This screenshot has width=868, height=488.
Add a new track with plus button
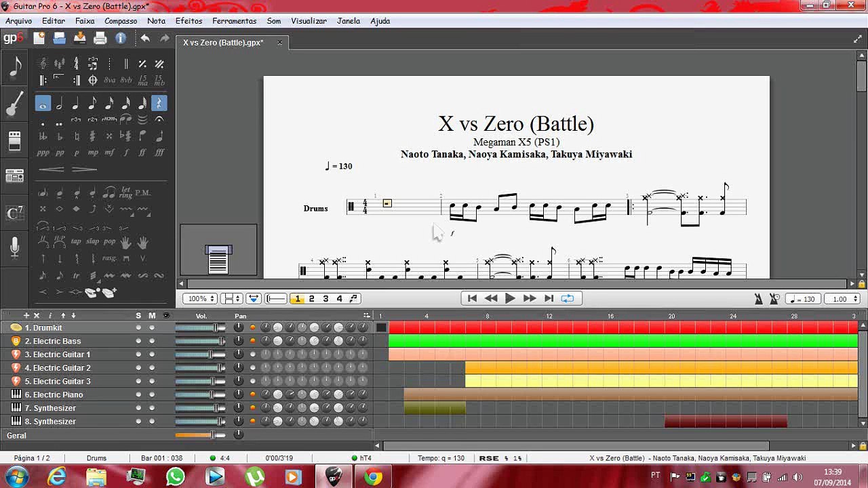click(26, 315)
